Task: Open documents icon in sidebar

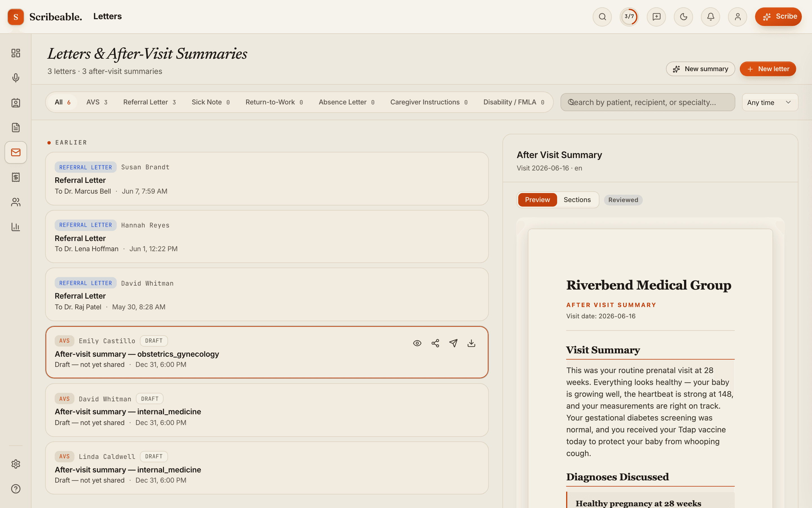Action: click(x=16, y=128)
